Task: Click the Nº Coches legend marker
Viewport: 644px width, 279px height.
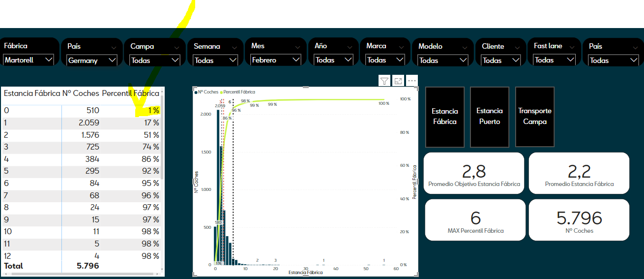Action: tap(196, 92)
